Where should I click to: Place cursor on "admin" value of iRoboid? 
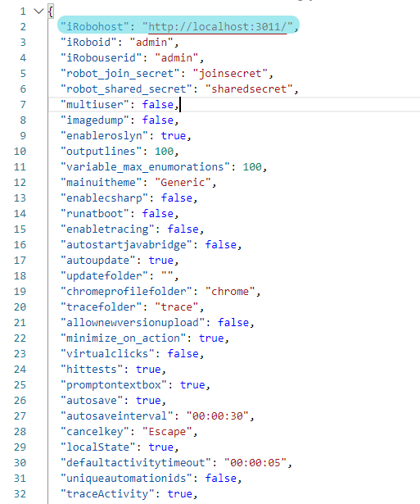[151, 43]
